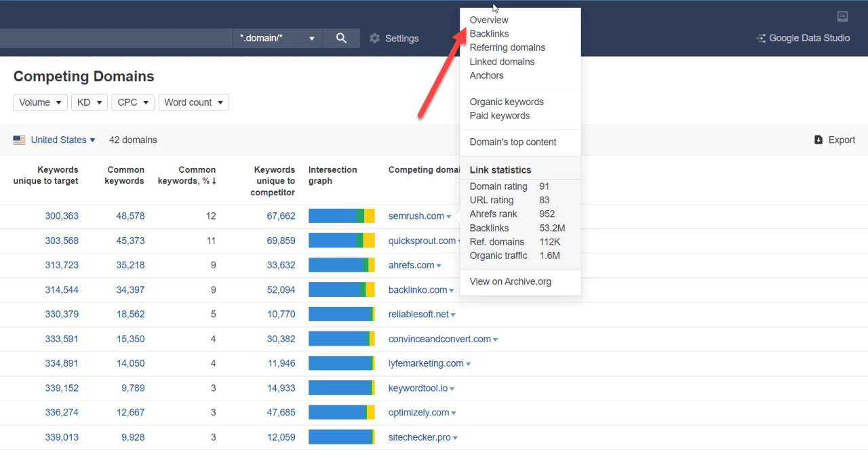Select Overview from the domain menu

point(489,20)
